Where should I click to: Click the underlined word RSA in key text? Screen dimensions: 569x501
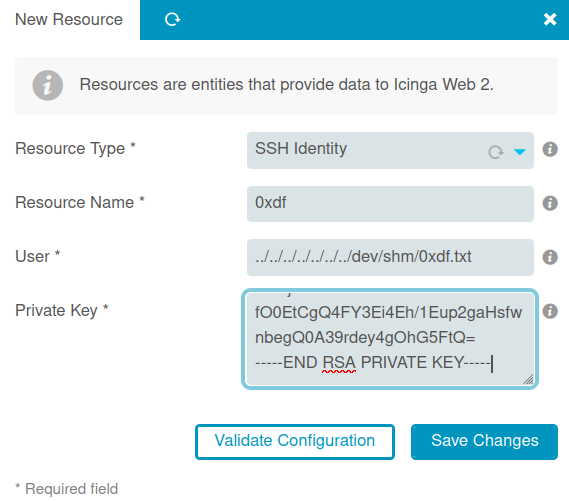(339, 362)
